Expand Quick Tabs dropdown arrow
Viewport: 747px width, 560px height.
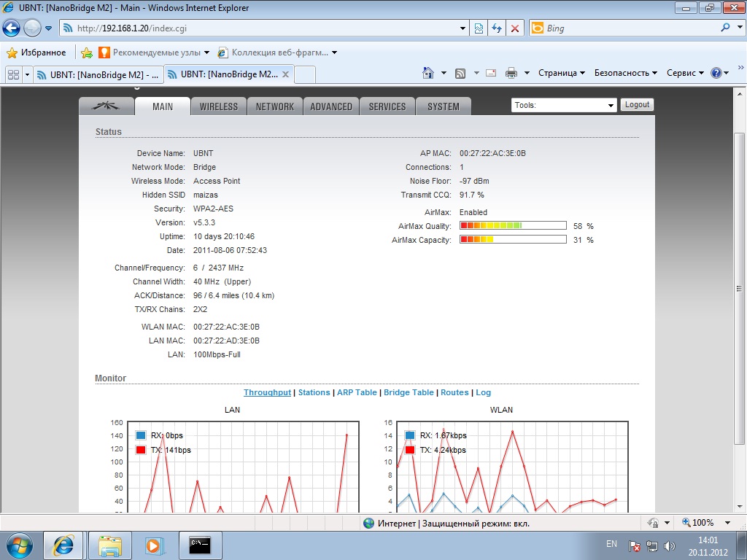[x=27, y=75]
